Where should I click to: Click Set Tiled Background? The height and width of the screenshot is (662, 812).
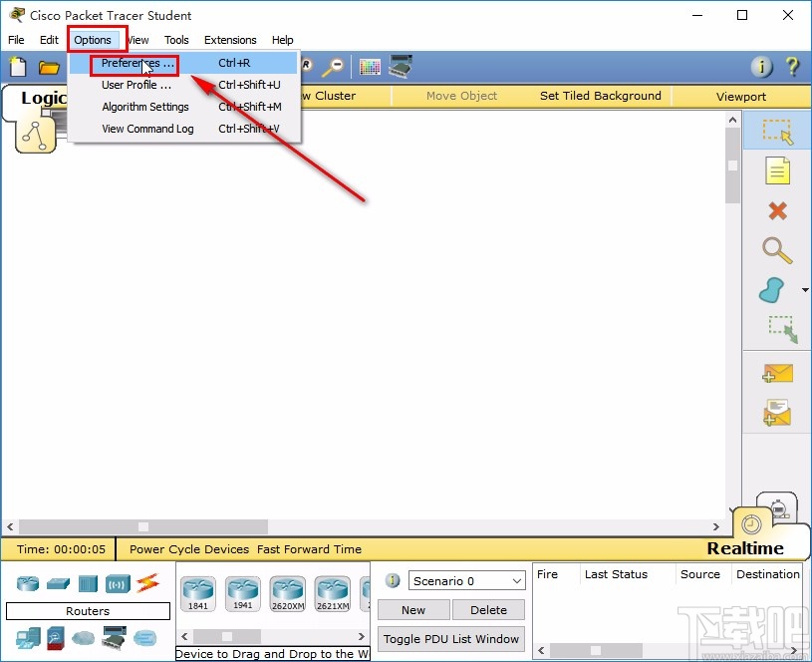point(601,96)
